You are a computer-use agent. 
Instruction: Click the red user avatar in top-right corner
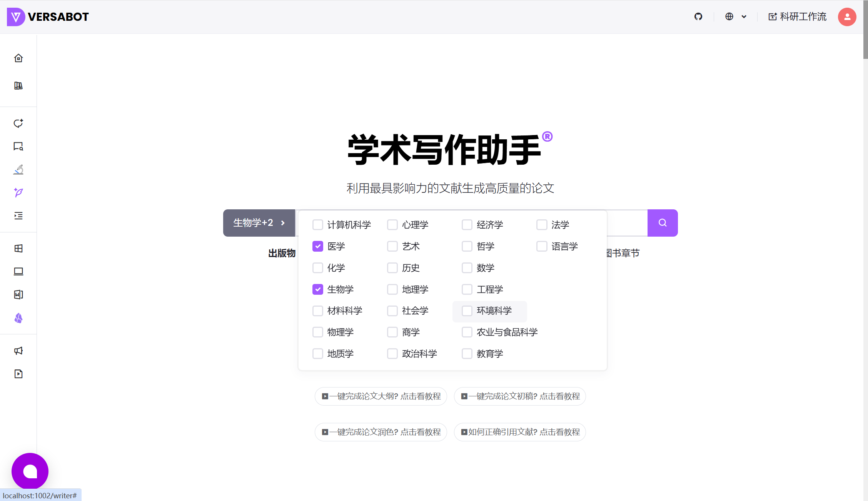coord(847,17)
